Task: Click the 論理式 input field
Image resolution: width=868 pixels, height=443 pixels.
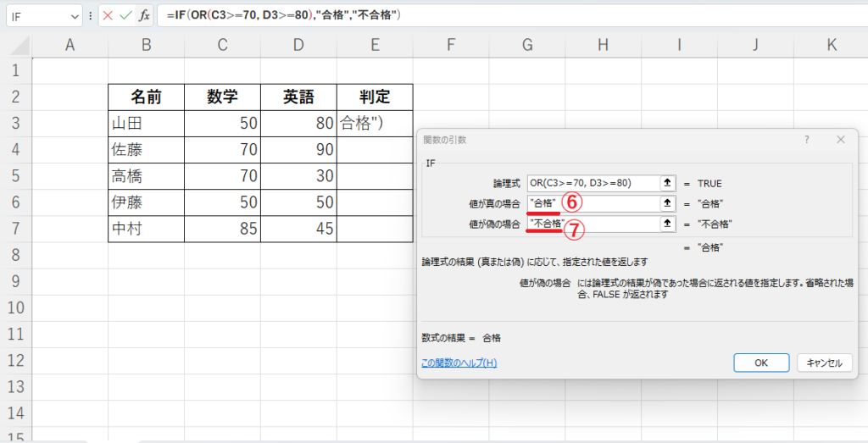Action: (592, 183)
